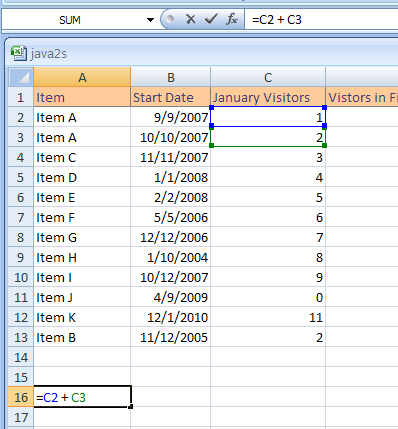Click the 'Item H' cell
This screenshot has width=398, height=429.
coord(82,257)
